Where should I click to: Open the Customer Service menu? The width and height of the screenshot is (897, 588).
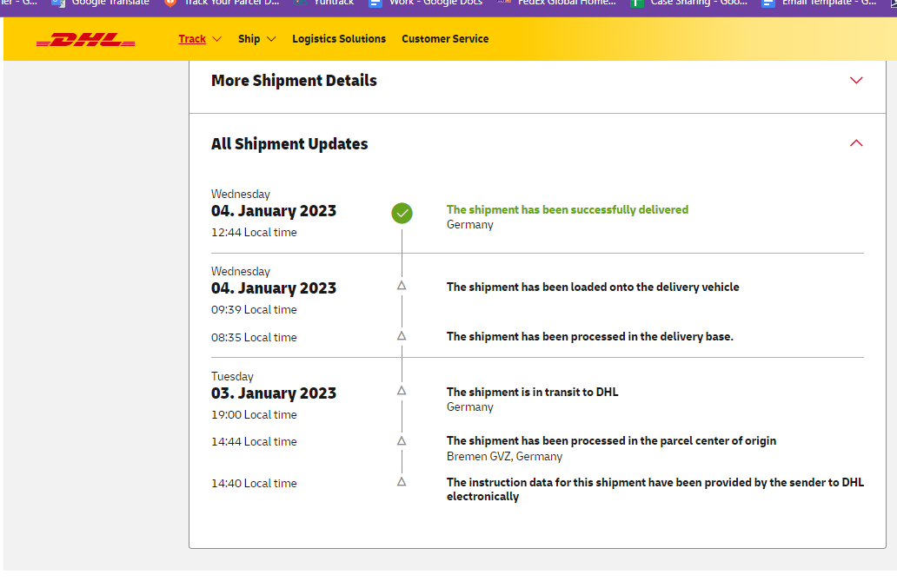[445, 39]
